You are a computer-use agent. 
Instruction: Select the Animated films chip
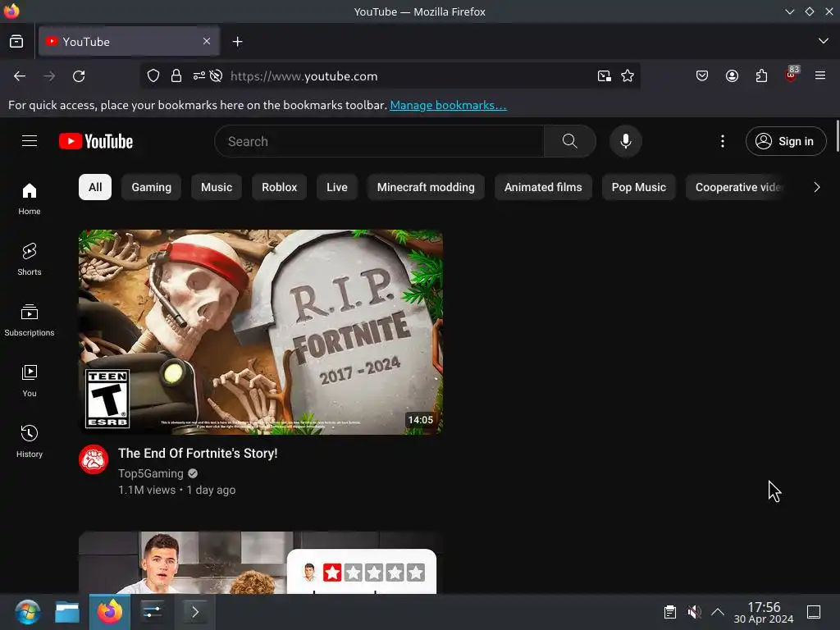[x=543, y=187]
